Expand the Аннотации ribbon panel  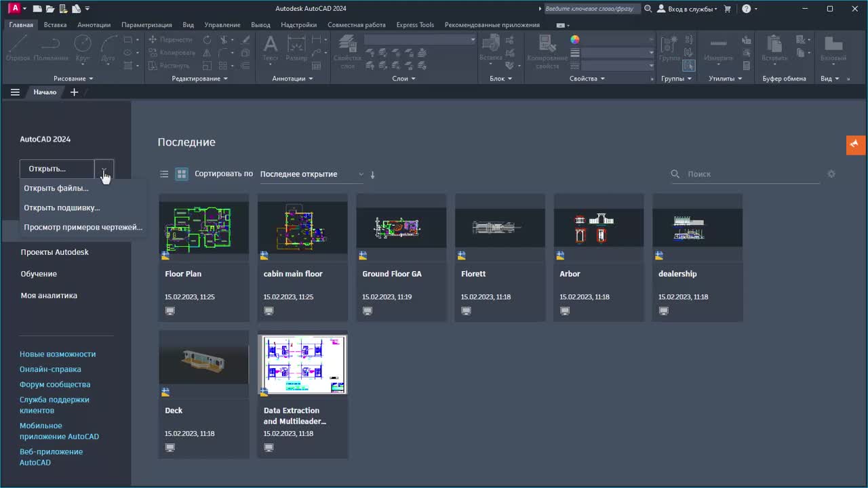pos(292,79)
